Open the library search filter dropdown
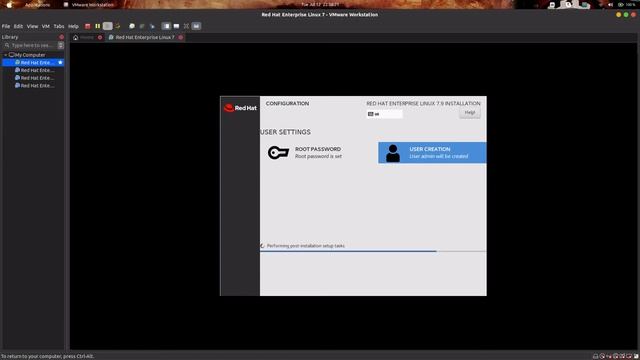The width and height of the screenshot is (640, 360). coord(61,45)
